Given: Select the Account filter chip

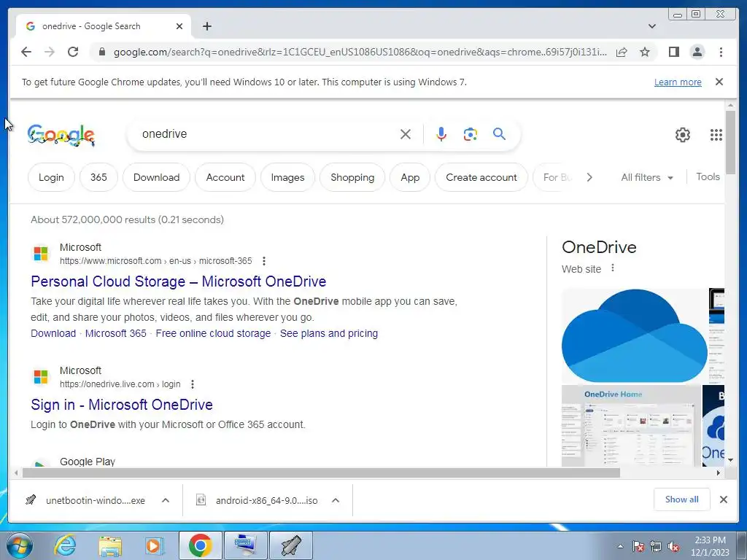Looking at the screenshot, I should pyautogui.click(x=225, y=177).
